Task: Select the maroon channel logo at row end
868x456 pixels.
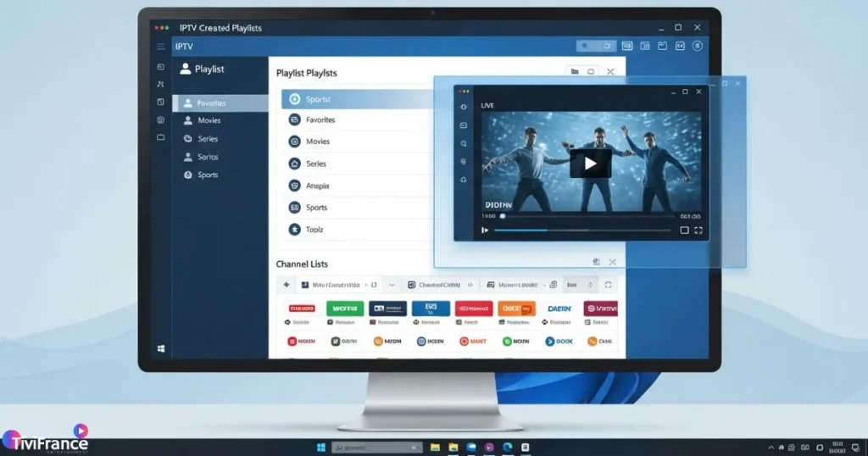Action: pos(601,309)
